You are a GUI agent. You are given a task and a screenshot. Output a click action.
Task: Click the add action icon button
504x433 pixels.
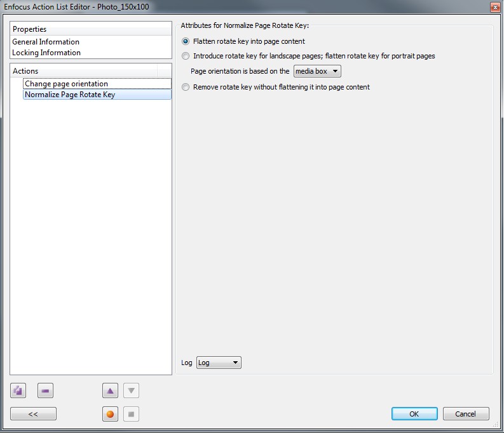coord(18,390)
